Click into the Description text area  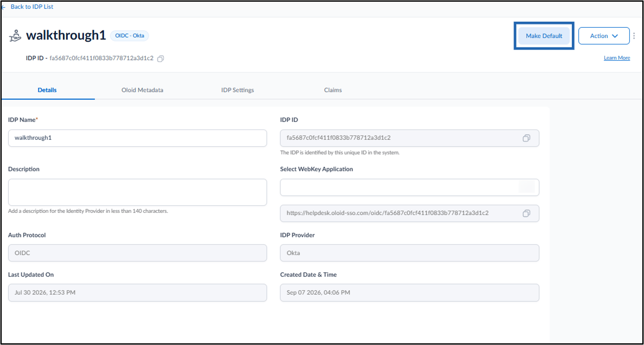(138, 192)
